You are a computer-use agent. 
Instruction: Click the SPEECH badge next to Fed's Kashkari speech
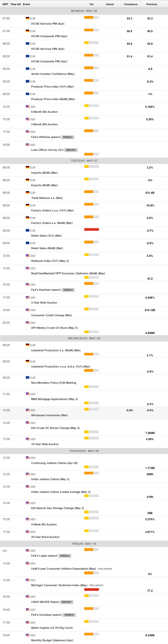point(68,290)
